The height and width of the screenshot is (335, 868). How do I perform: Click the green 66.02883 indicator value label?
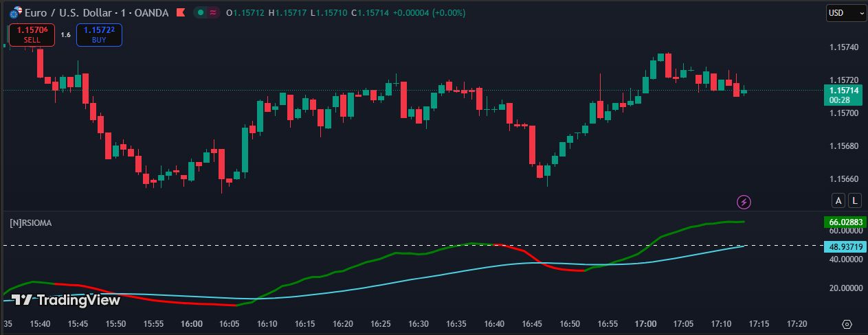coord(845,222)
